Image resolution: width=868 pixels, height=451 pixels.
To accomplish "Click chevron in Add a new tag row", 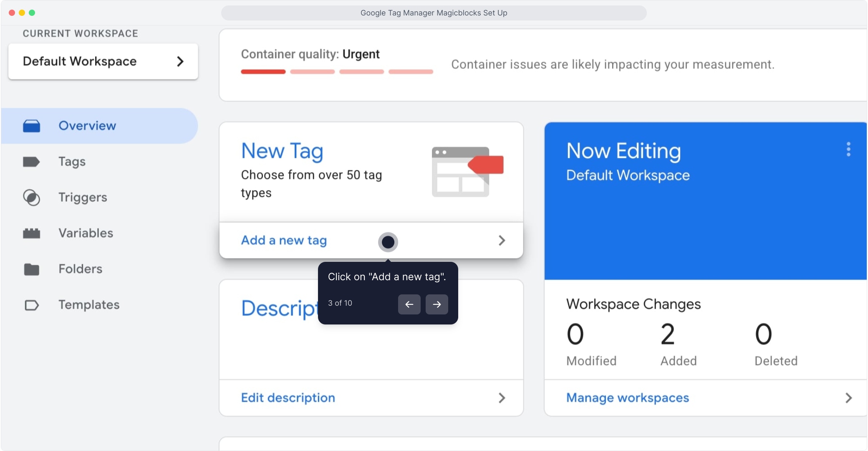I will tap(502, 241).
